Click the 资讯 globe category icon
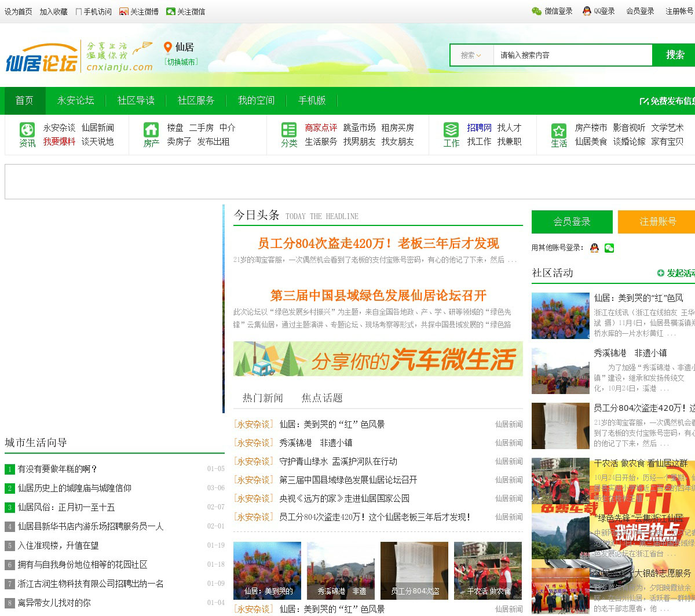Screen dimensions: 695x616 pyautogui.click(x=27, y=130)
